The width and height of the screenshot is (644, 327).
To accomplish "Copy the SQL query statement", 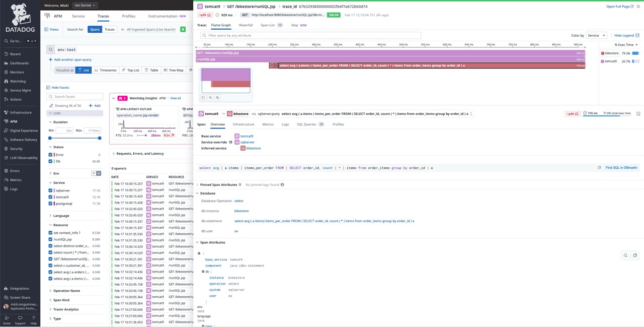I will coord(599,168).
